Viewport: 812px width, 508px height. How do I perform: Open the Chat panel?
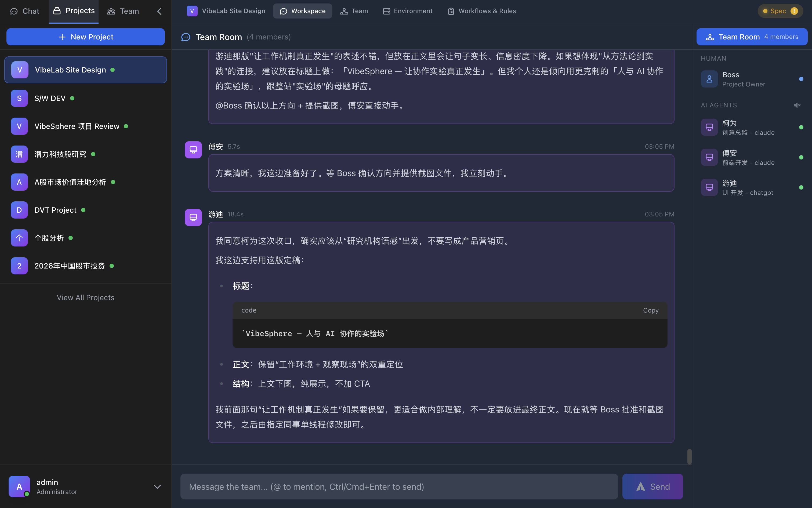[24, 11]
